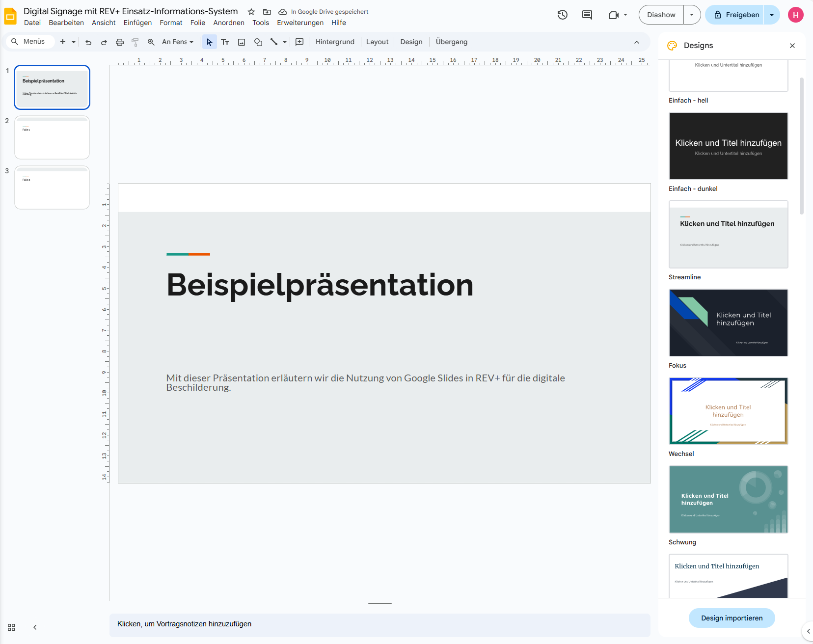Apply the Schwung teal design theme

click(728, 499)
